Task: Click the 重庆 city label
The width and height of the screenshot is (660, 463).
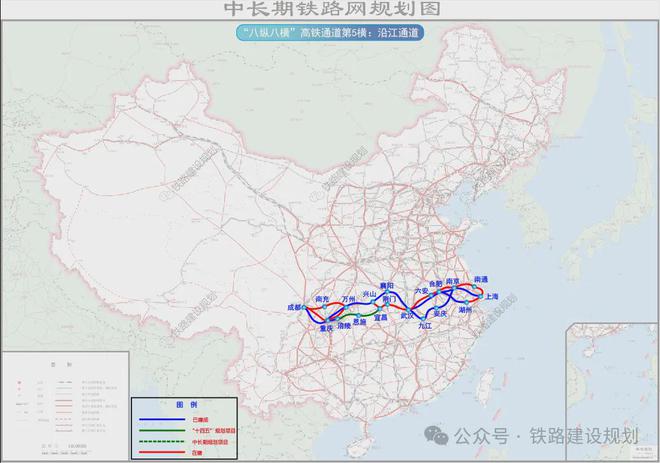Action: pyautogui.click(x=326, y=328)
